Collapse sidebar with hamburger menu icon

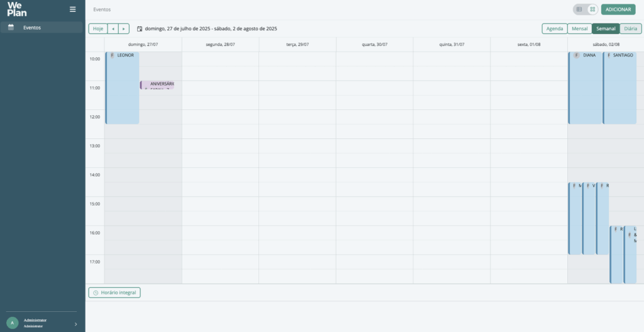[x=73, y=9]
